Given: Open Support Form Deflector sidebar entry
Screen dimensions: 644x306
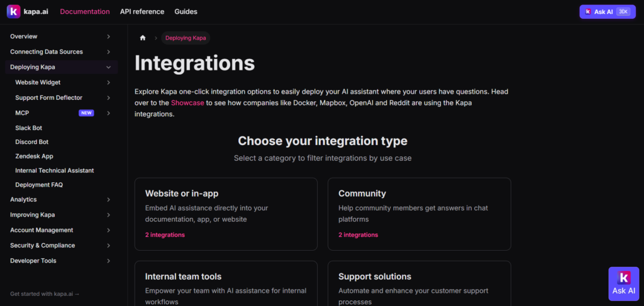Looking at the screenshot, I should tap(49, 97).
